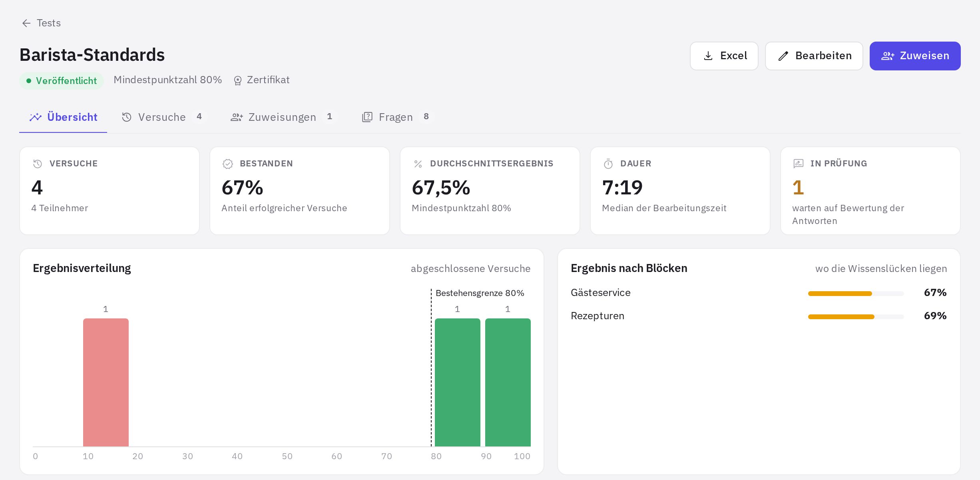Click the 67% value in Bestanden card
This screenshot has width=980, height=480.
pos(243,188)
